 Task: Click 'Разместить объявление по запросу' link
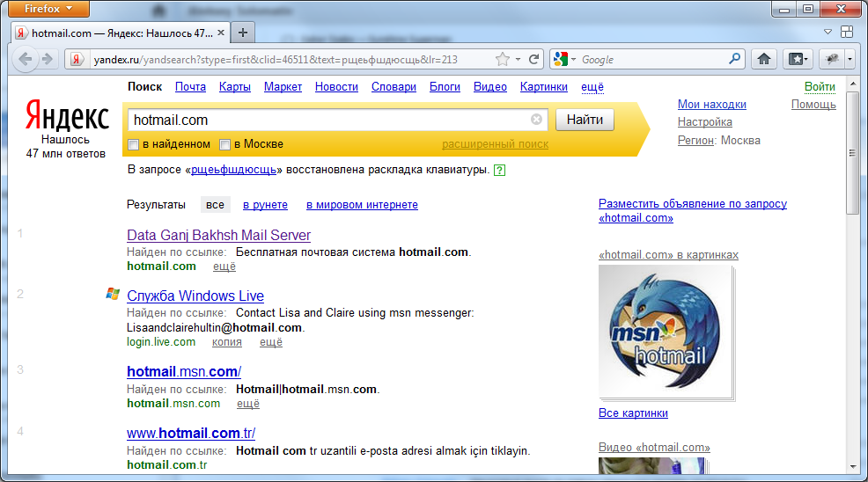click(x=693, y=211)
